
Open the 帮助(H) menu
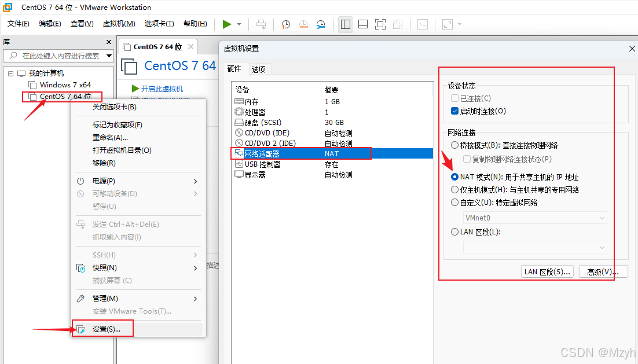[x=195, y=24]
